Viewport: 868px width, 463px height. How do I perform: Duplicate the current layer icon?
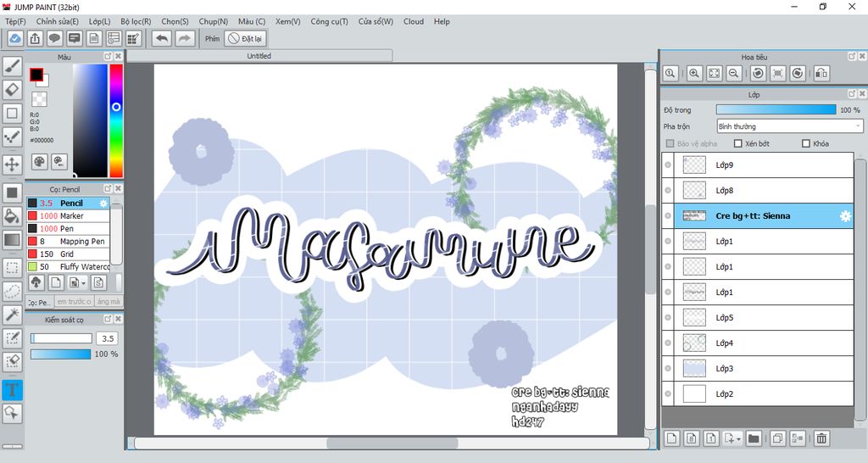click(778, 438)
